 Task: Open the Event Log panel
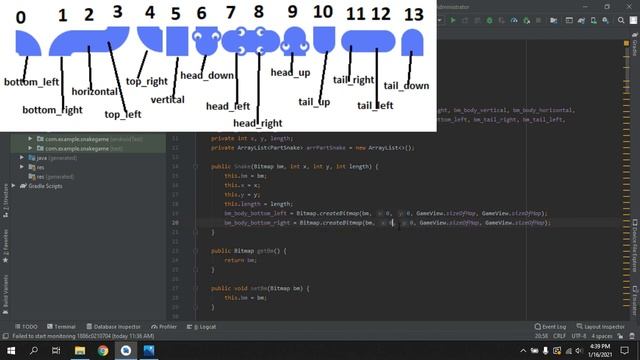tap(550, 327)
